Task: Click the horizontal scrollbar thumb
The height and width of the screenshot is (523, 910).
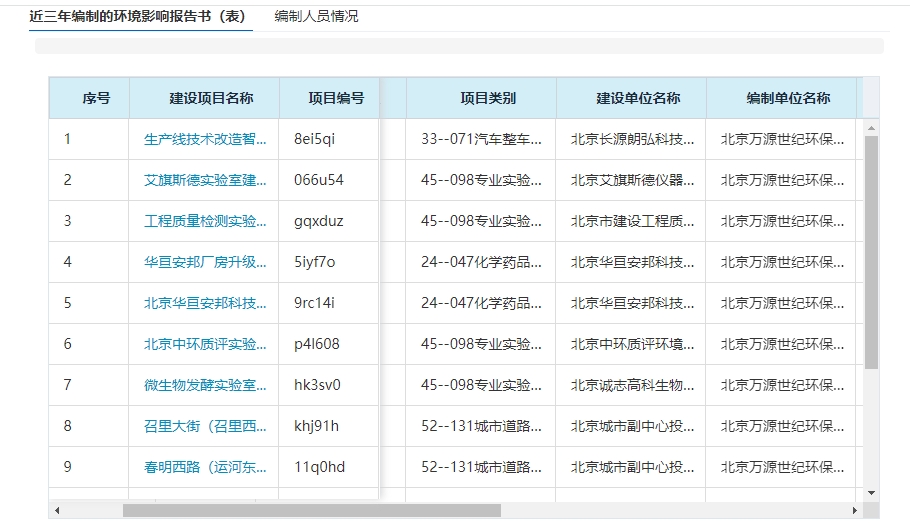Action: coord(310,510)
